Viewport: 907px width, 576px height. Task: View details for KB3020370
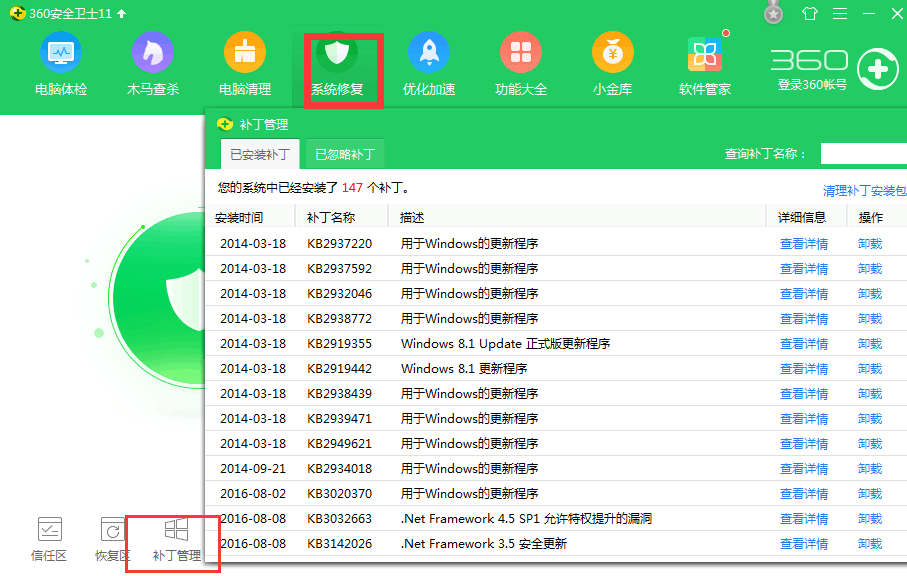[x=804, y=493]
